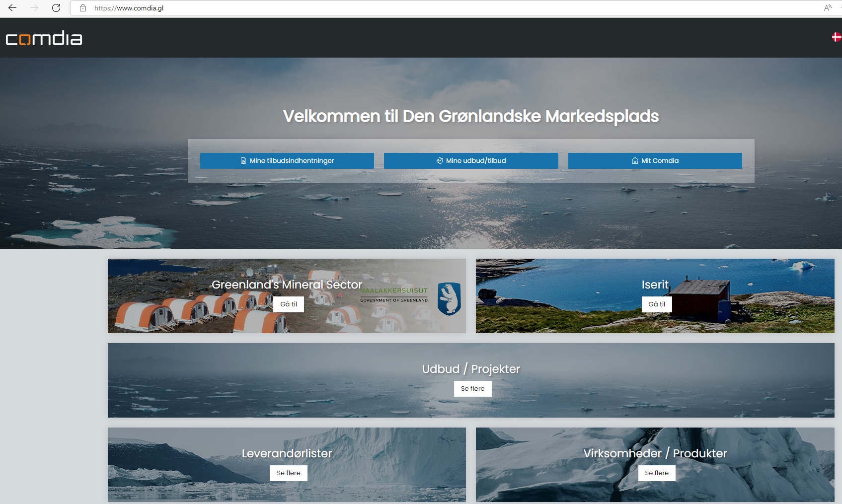Reload the page with the refresh icon

[56, 8]
